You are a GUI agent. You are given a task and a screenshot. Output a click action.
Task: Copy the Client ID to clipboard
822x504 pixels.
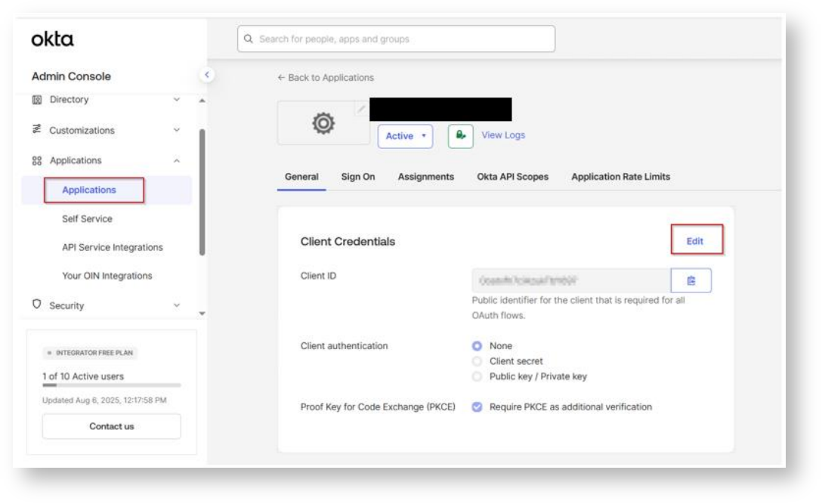coord(691,280)
